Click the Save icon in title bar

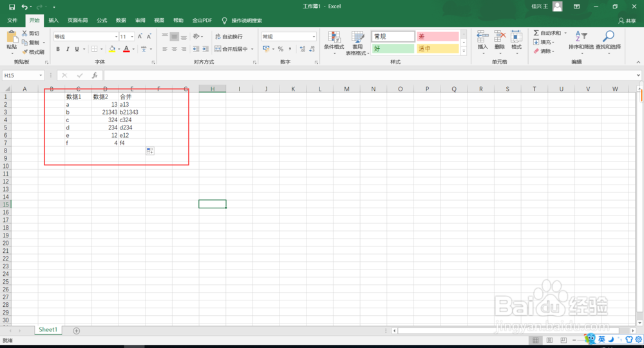point(12,6)
